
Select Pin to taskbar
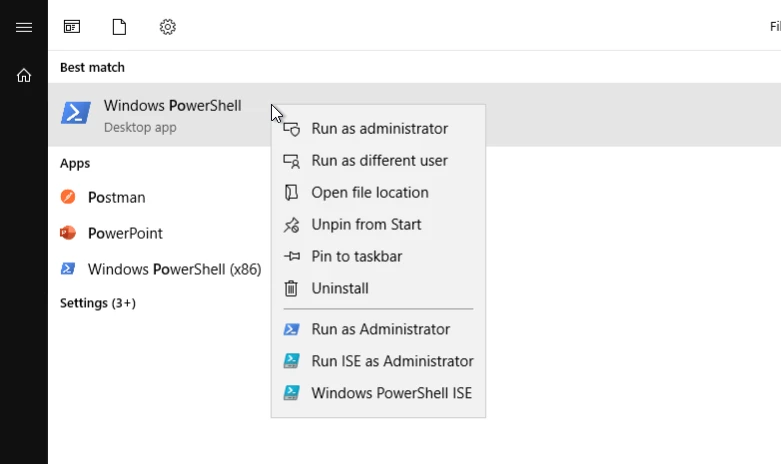click(x=379, y=256)
